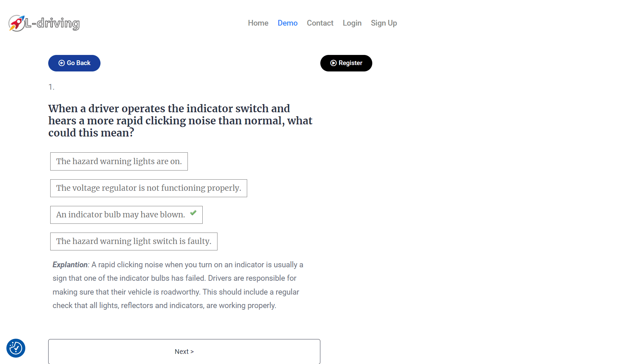Click the Sign Up link
This screenshot has width=640, height=364.
(384, 23)
